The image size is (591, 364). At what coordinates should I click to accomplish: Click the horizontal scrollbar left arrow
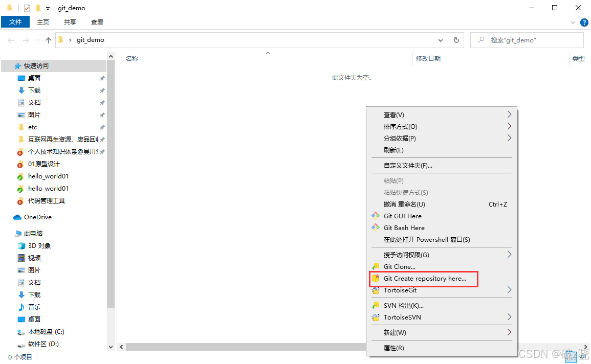pos(121,347)
